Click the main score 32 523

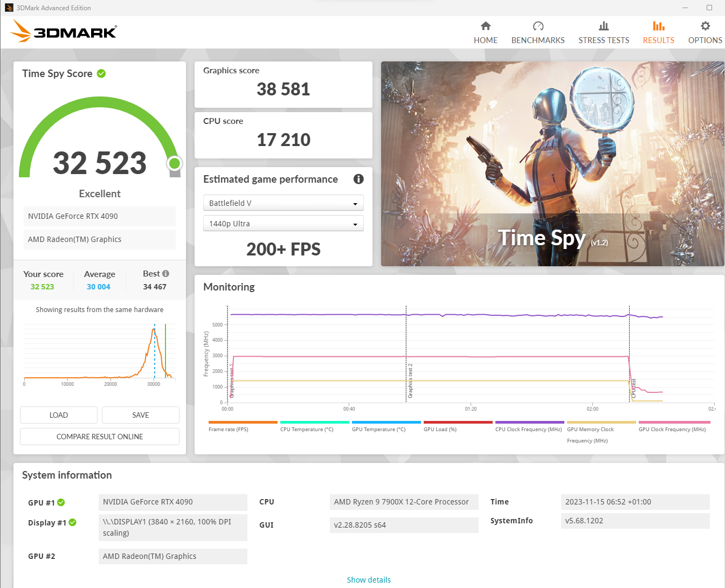100,163
